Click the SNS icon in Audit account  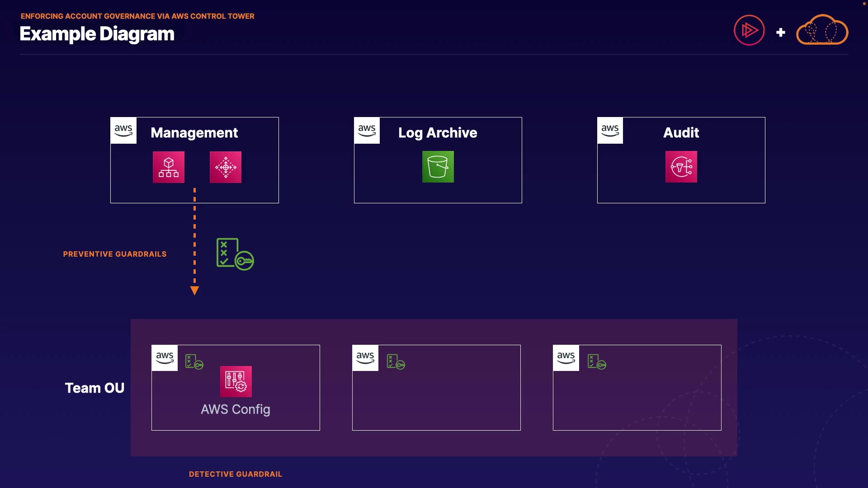tap(681, 167)
